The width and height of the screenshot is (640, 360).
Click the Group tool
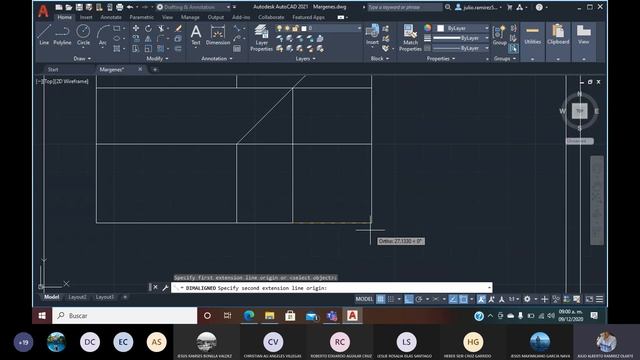click(x=499, y=35)
